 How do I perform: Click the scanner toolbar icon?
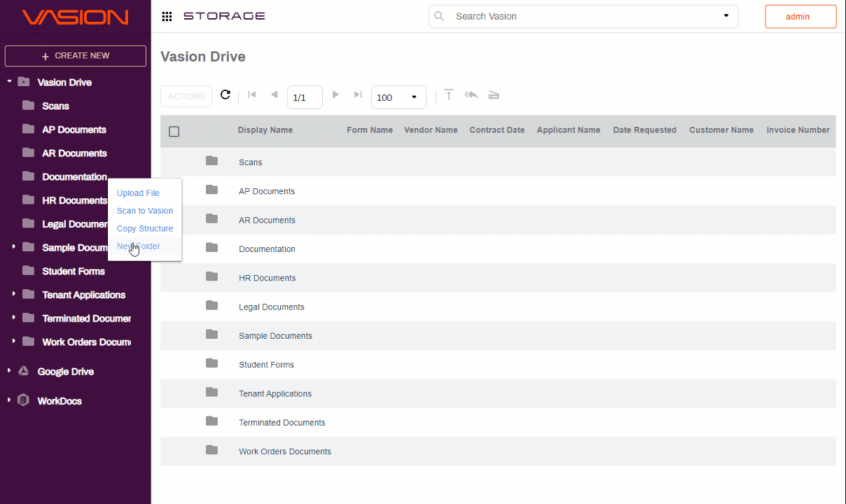click(494, 95)
